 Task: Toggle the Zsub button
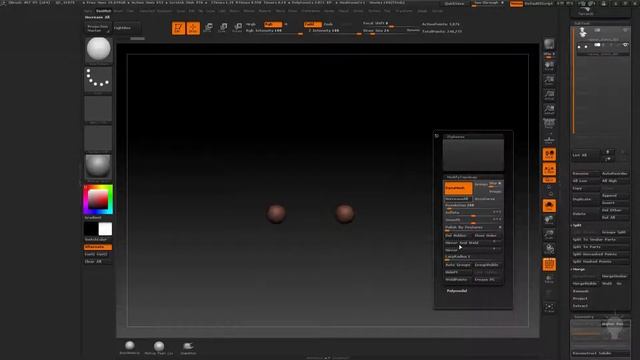coord(328,24)
